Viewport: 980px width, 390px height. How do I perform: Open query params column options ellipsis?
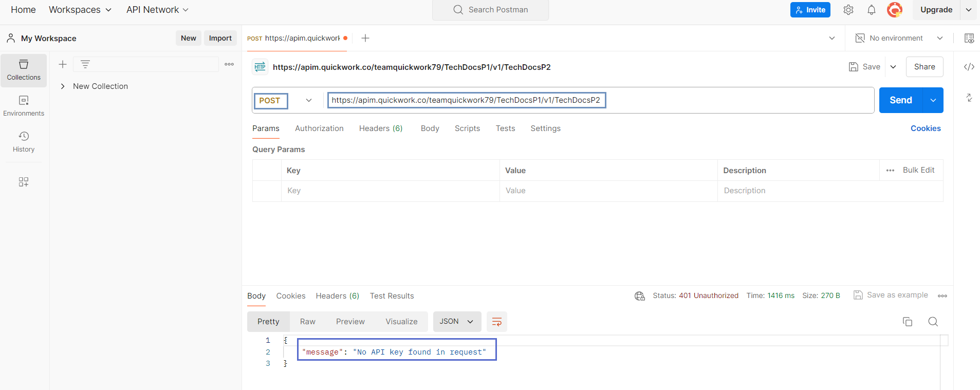pos(891,171)
